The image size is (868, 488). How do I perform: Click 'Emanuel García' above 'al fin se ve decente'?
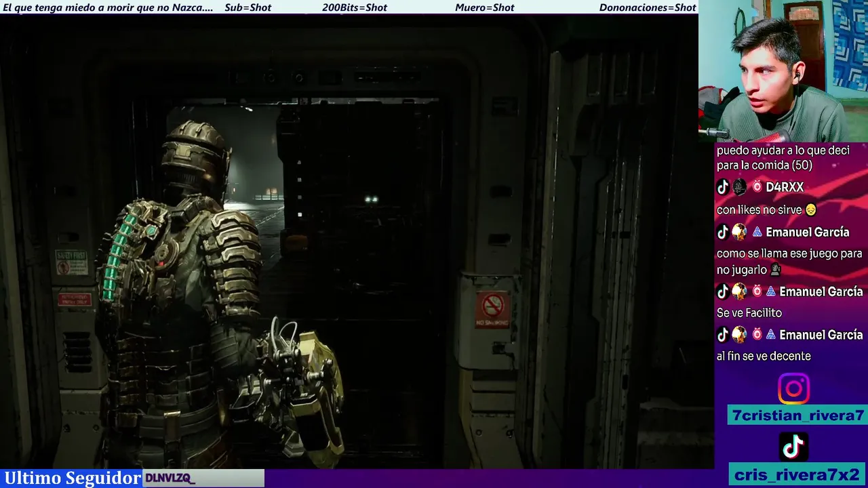(x=821, y=335)
